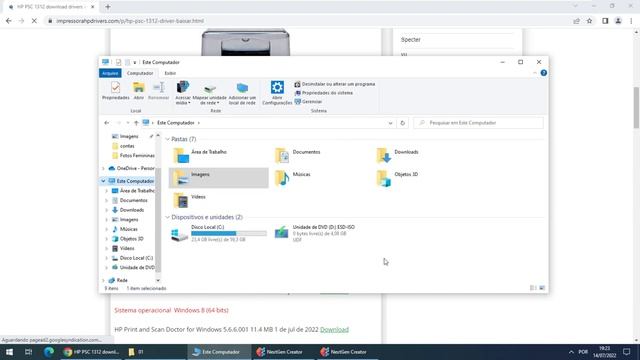Expand Rede in navigation pane

[103, 280]
